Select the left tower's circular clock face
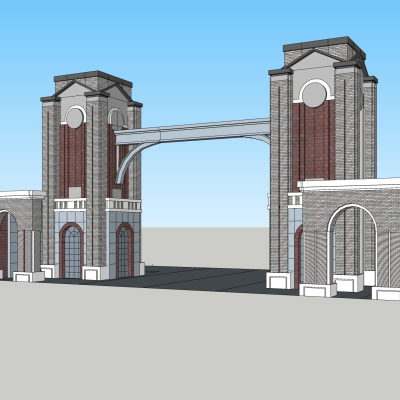The height and width of the screenshot is (400, 400). pos(75,118)
